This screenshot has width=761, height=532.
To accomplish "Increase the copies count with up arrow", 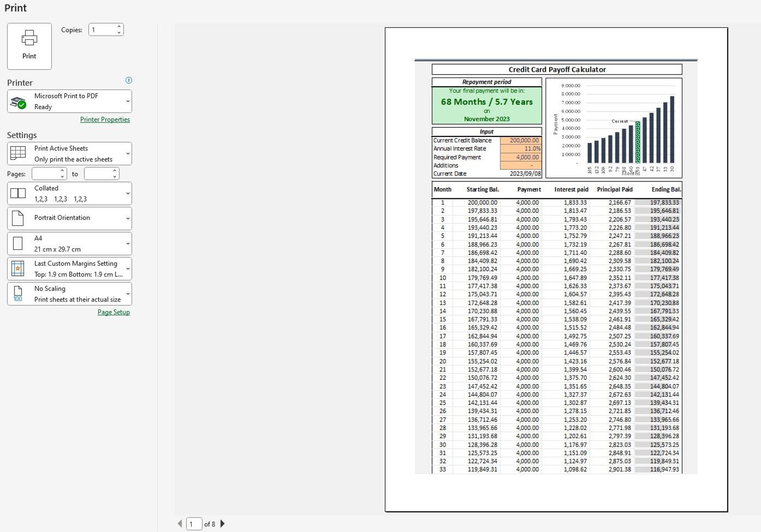I will pos(119,27).
